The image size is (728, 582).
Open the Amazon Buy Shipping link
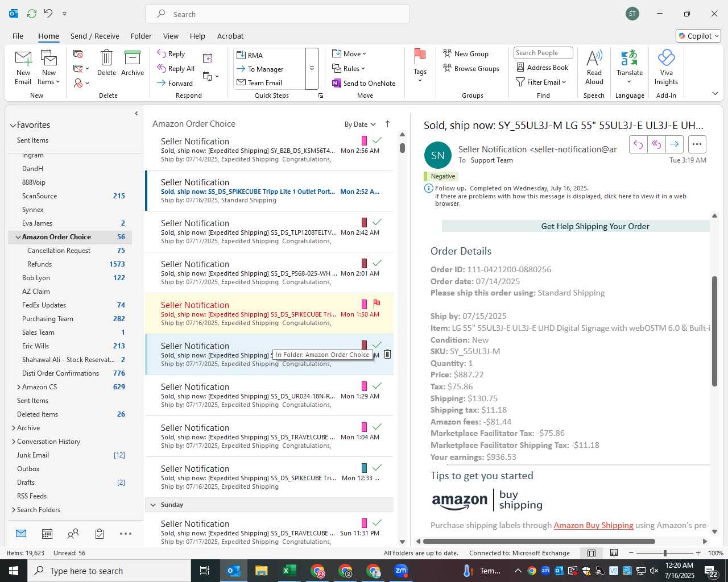click(x=593, y=525)
